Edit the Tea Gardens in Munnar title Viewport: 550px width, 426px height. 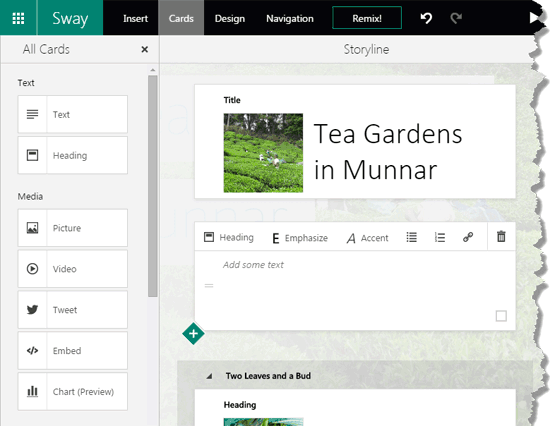[x=388, y=152]
